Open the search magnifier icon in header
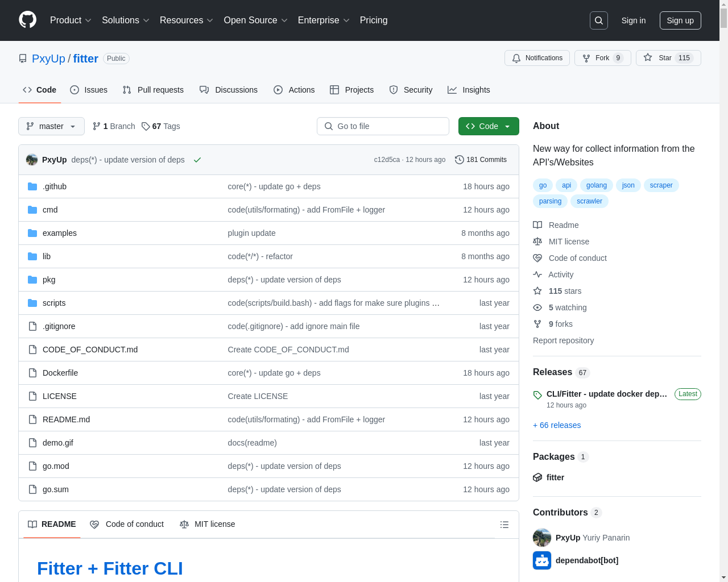Screen dimensions: 728x582 point(599,20)
